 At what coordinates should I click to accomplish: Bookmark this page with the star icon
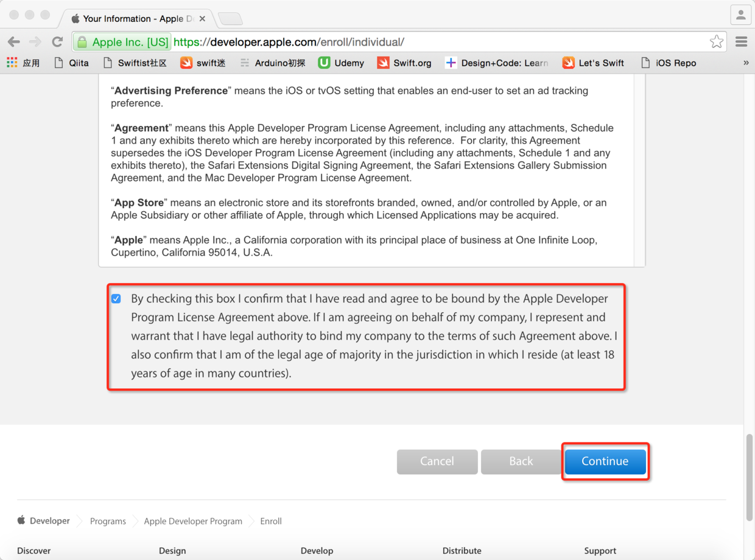coord(717,42)
